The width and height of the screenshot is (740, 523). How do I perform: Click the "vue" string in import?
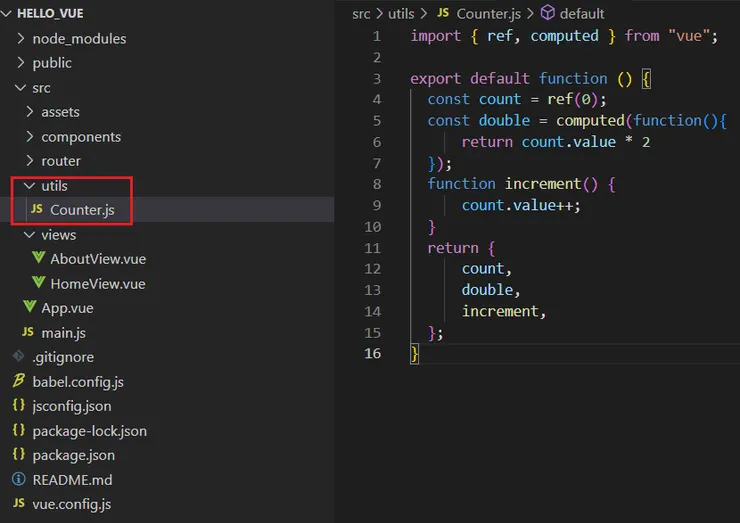689,35
